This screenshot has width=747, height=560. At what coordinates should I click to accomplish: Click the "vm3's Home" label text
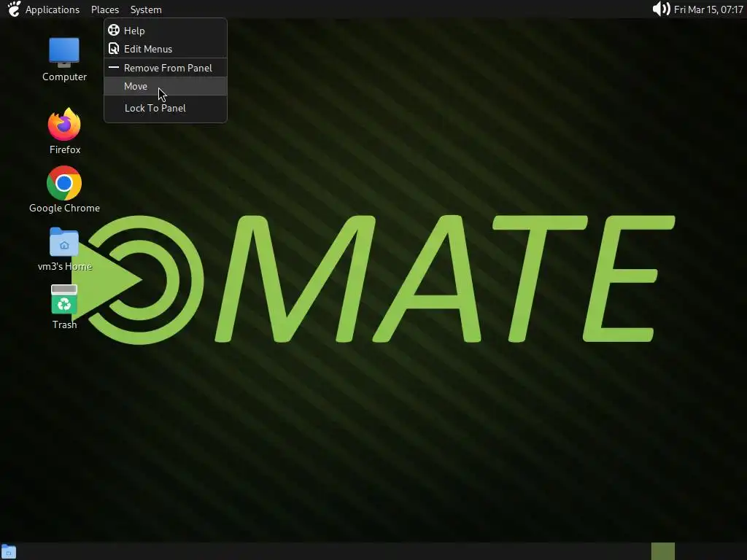(x=65, y=266)
